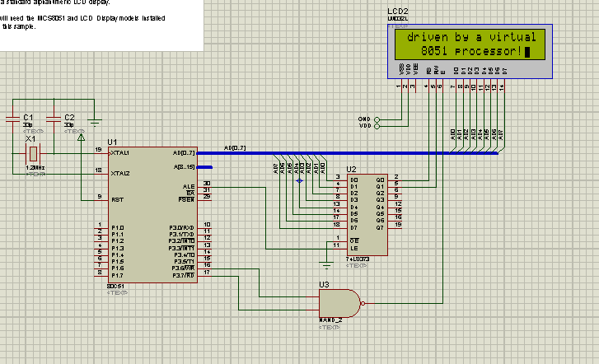Click the "8051 processor!" LCD text line

point(471,51)
